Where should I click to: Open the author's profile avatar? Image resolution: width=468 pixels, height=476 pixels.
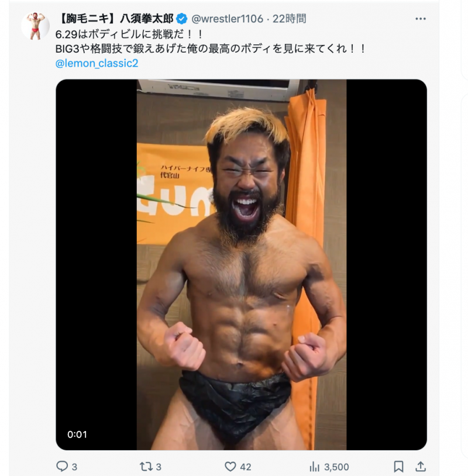click(x=35, y=26)
